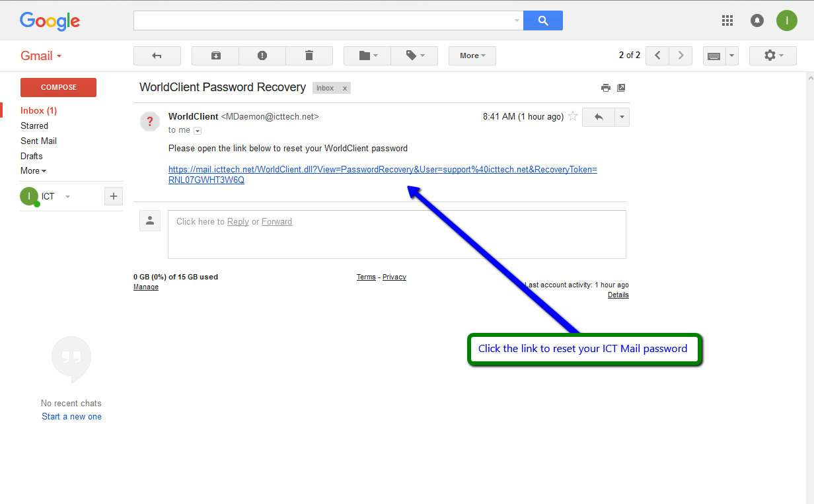Archive this email with the archive icon
814x504 pixels.
pos(215,56)
